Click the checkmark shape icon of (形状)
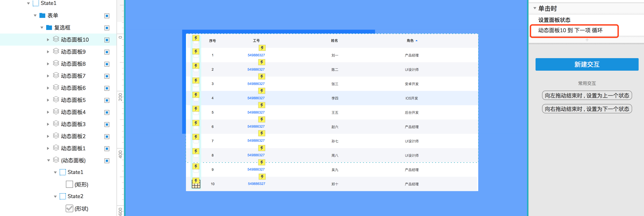 [x=69, y=208]
